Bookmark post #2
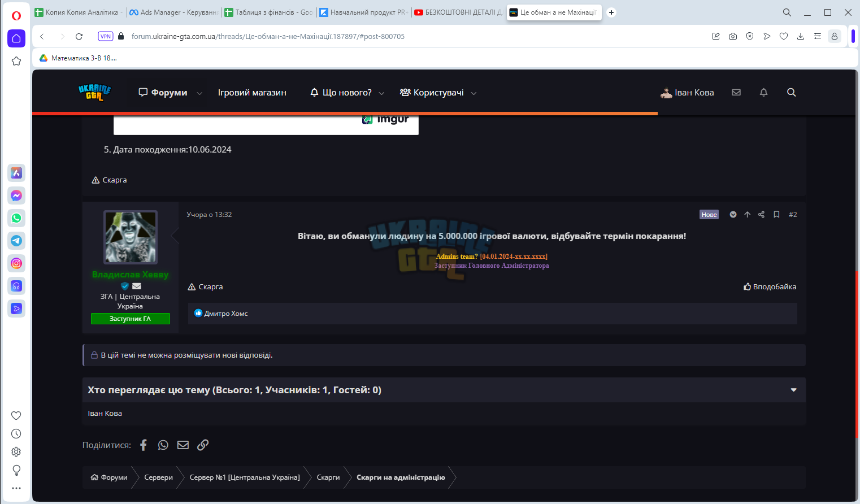860x504 pixels. [776, 215]
